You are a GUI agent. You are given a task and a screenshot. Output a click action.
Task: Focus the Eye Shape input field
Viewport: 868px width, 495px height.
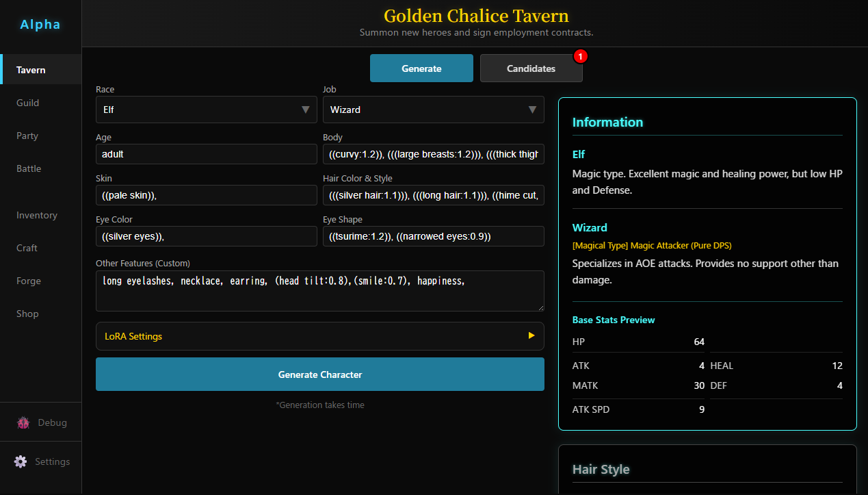[x=434, y=236]
